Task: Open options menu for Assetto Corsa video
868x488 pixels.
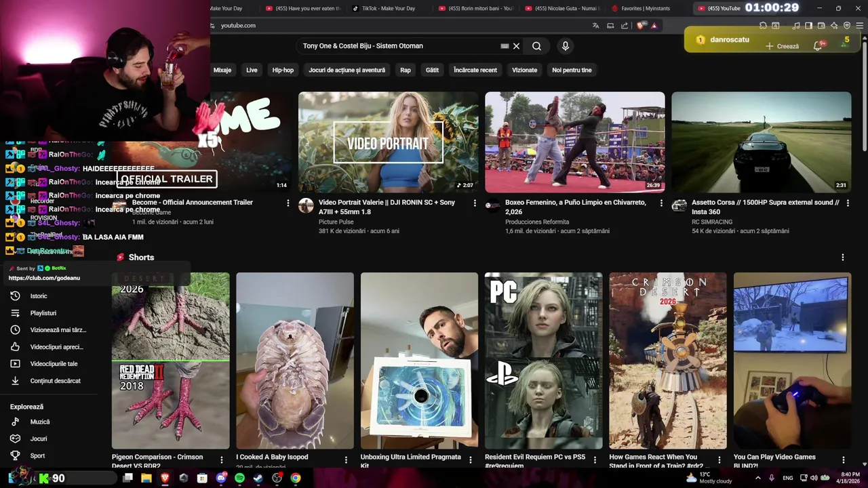Action: (848, 203)
